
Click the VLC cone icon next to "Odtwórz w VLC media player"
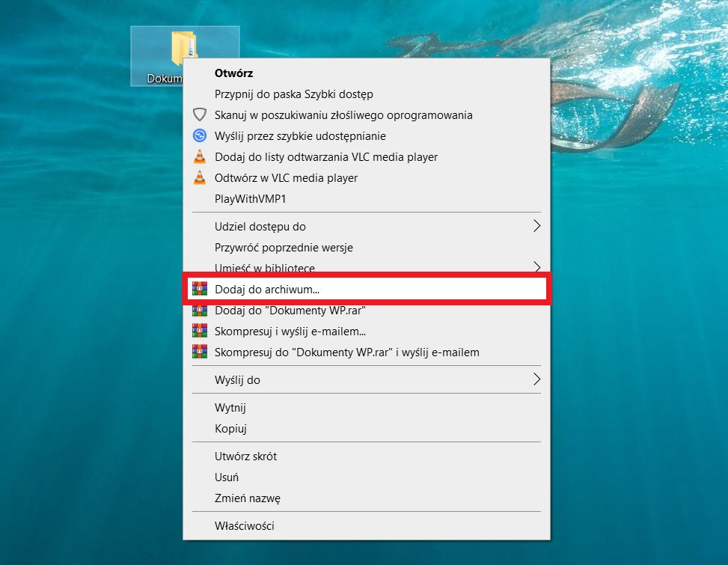[199, 177]
